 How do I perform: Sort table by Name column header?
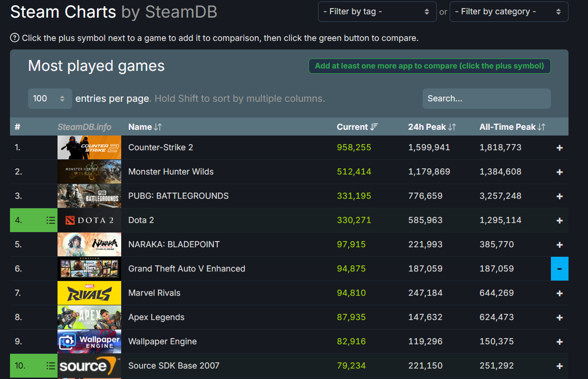145,127
